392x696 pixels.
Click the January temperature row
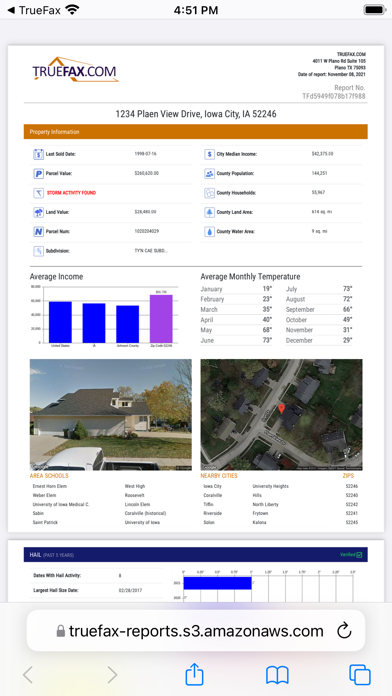[x=236, y=289]
